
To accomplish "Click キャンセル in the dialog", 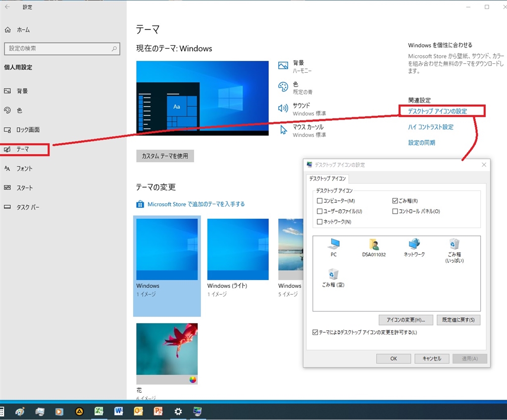I will 432,359.
